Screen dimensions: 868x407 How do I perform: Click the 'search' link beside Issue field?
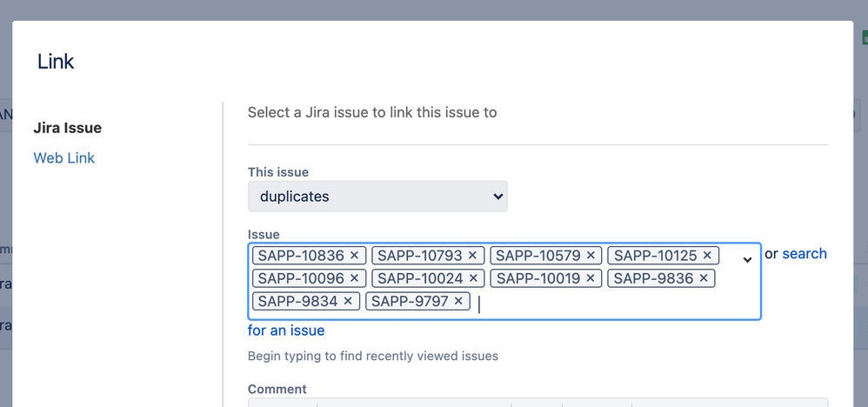[805, 254]
